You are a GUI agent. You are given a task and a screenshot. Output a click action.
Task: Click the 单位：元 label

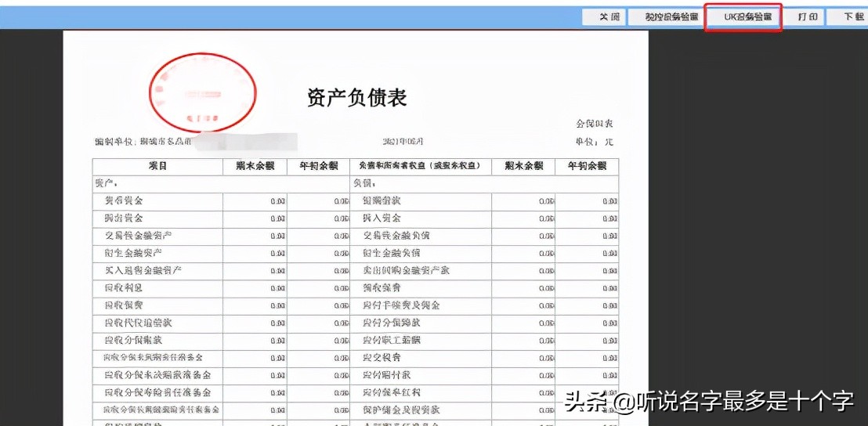(595, 142)
